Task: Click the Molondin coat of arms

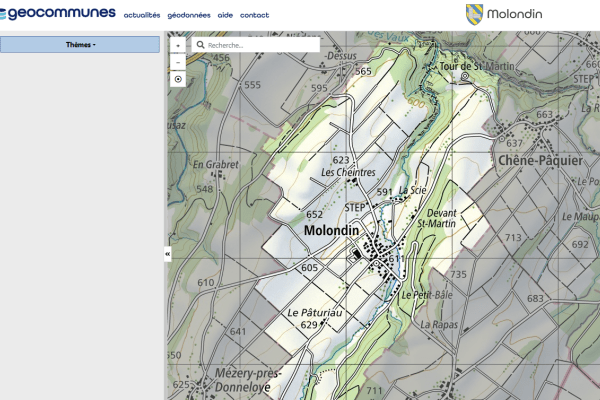Action: [x=474, y=15]
